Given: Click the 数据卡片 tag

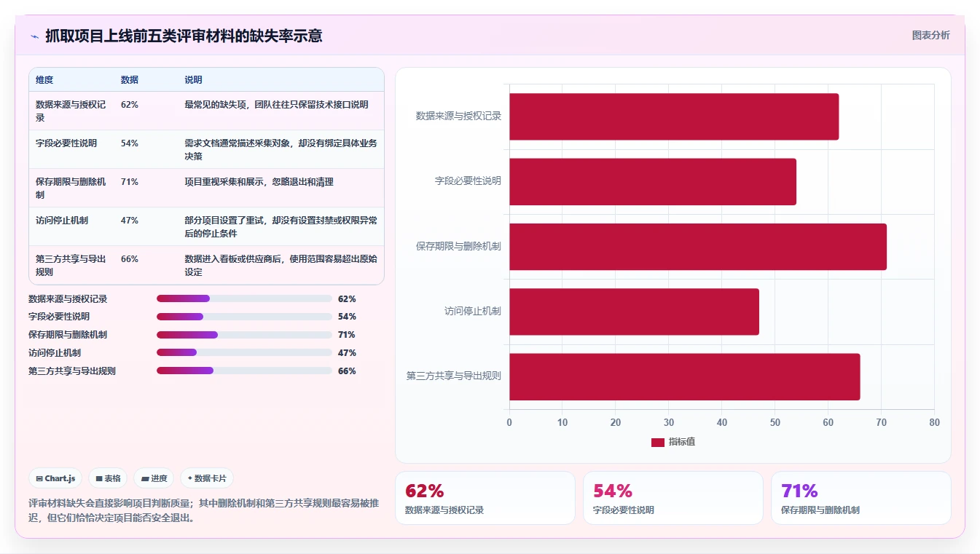Looking at the screenshot, I should [x=207, y=478].
